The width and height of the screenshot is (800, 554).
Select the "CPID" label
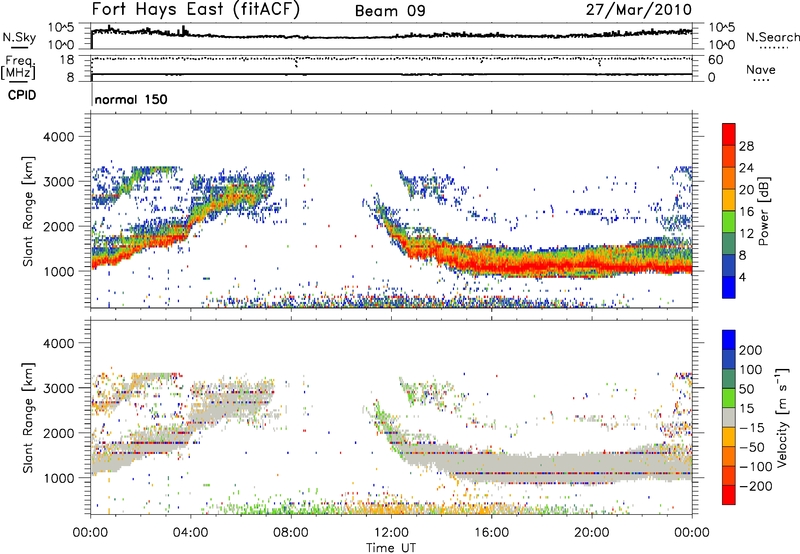[x=22, y=95]
